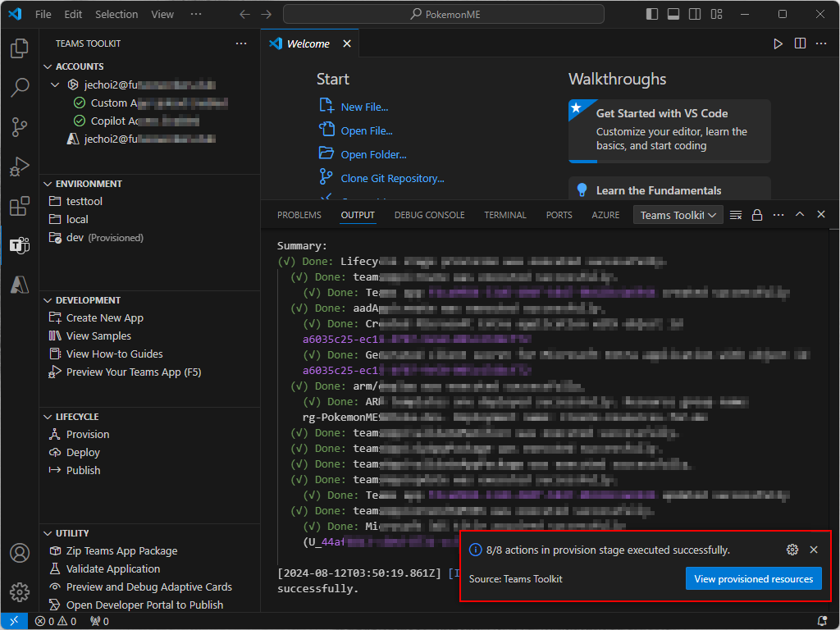Image resolution: width=840 pixels, height=630 pixels.
Task: Expand hidden menu bar items ellipsis
Action: point(196,15)
